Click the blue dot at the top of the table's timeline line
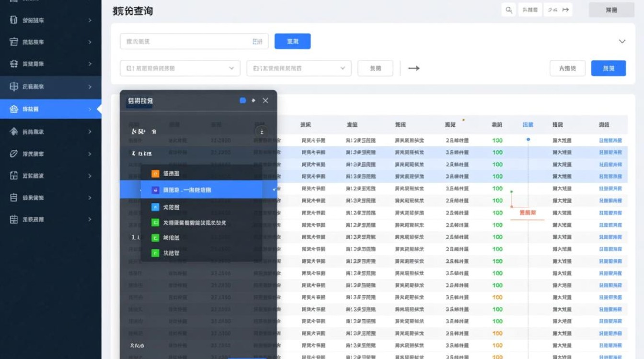The image size is (644, 359). [528, 139]
